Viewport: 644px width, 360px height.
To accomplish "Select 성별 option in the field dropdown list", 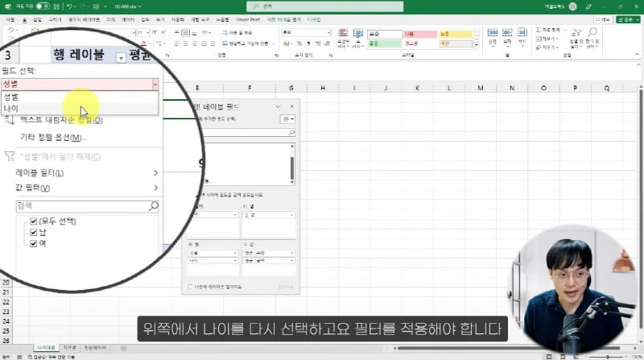I will click(x=79, y=97).
